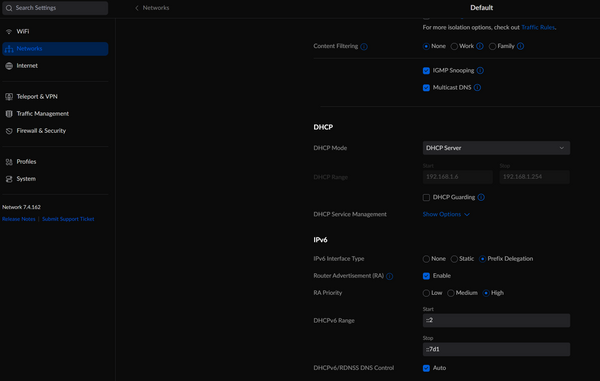Click the info icon beside Family

(520, 46)
